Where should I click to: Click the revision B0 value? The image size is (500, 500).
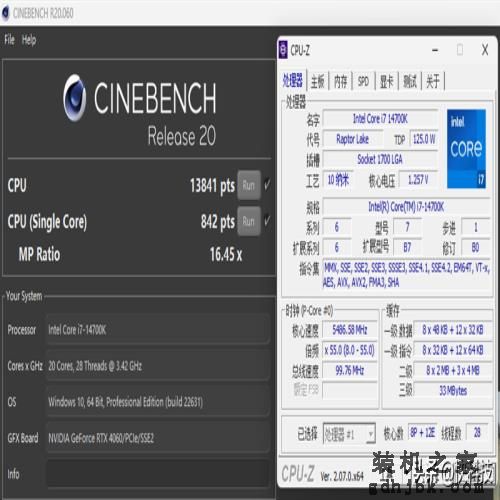pyautogui.click(x=475, y=247)
